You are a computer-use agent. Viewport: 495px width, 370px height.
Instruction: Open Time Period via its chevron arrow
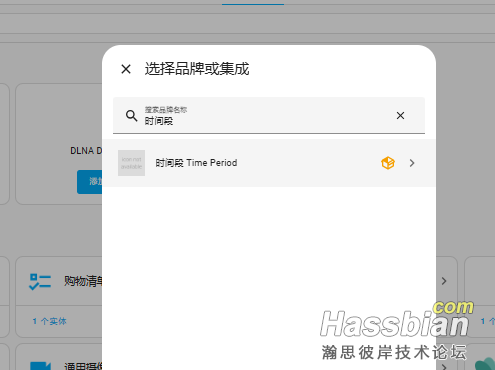[412, 163]
